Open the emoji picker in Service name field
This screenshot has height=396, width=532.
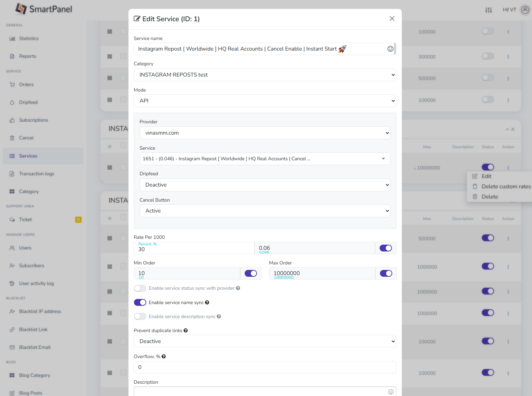(390, 49)
